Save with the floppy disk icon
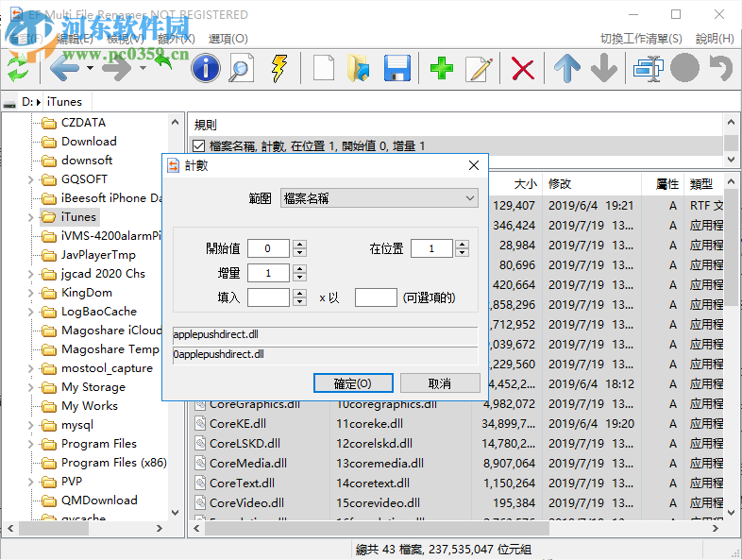742x560 pixels. (x=397, y=68)
